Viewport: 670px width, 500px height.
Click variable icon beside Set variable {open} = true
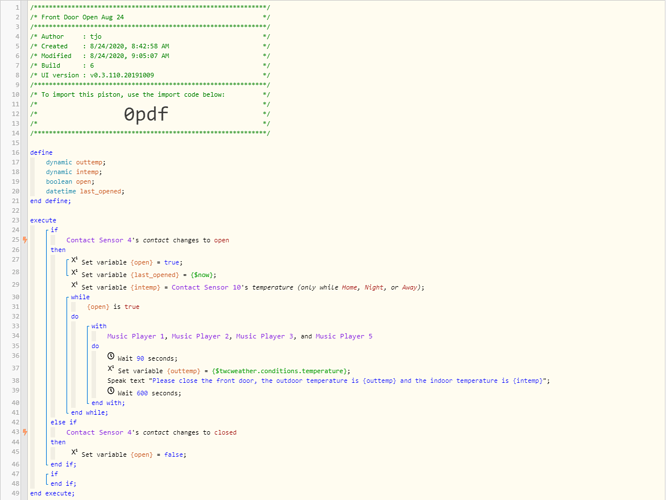click(74, 260)
